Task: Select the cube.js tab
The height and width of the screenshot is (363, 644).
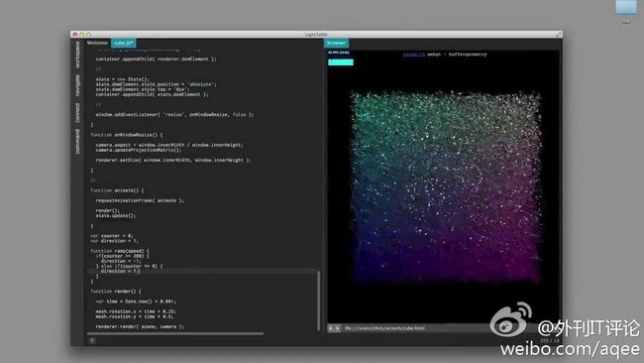Action: pyautogui.click(x=123, y=43)
